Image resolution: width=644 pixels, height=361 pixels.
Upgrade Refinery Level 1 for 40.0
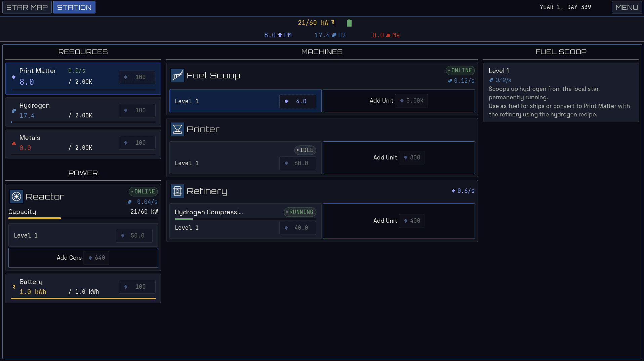point(298,228)
